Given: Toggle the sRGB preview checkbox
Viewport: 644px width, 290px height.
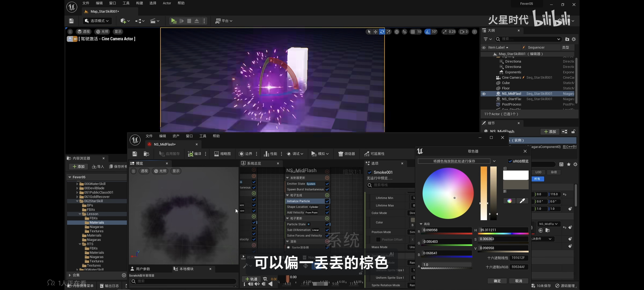Looking at the screenshot, I should [x=510, y=161].
